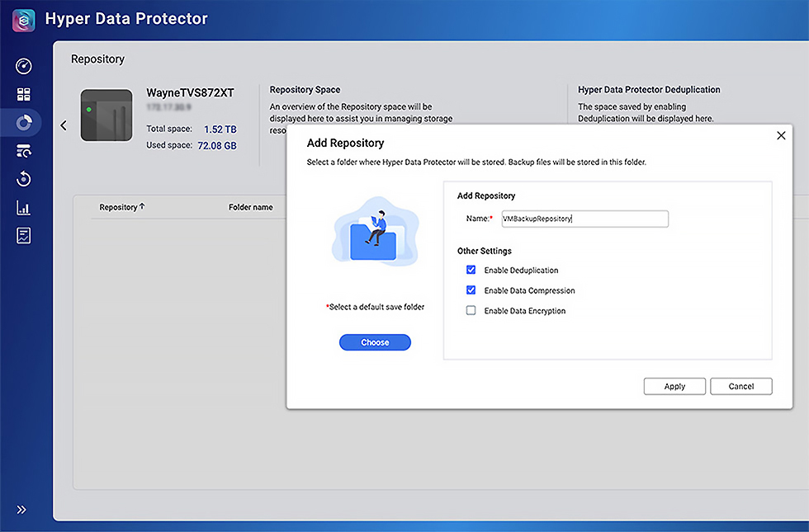Expand the sidebar with double-chevron icon
This screenshot has height=532, width=809.
21,510
